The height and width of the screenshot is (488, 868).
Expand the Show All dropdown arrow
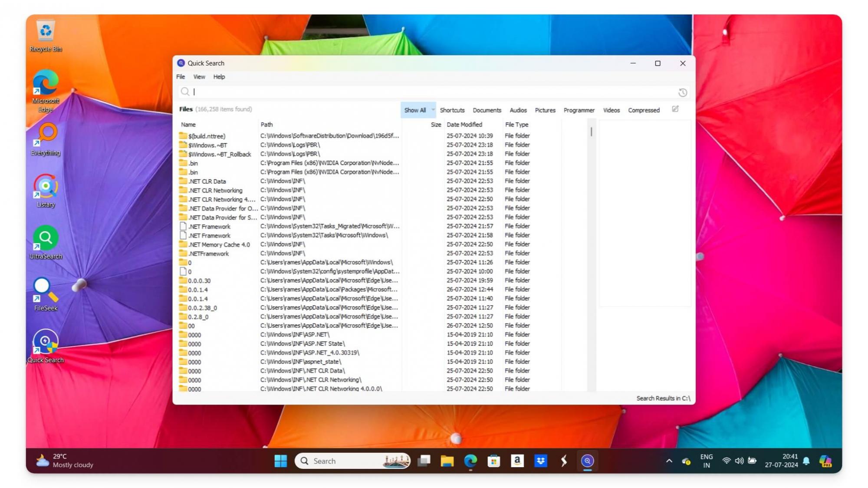tap(433, 110)
